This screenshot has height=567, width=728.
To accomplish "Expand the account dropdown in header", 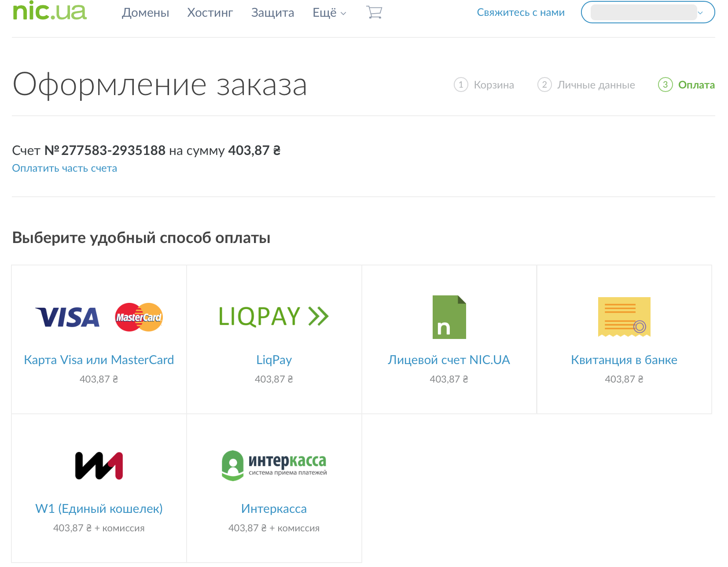I will click(648, 12).
